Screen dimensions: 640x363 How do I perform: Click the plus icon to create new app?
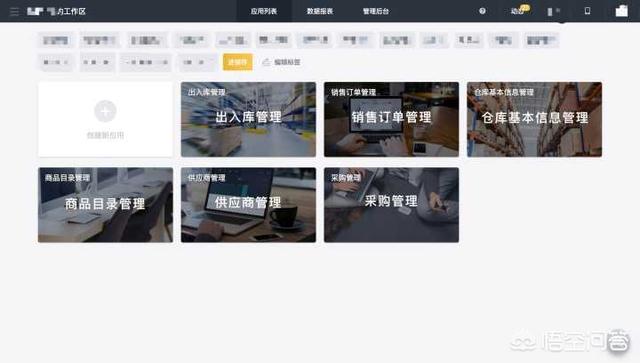click(x=105, y=111)
